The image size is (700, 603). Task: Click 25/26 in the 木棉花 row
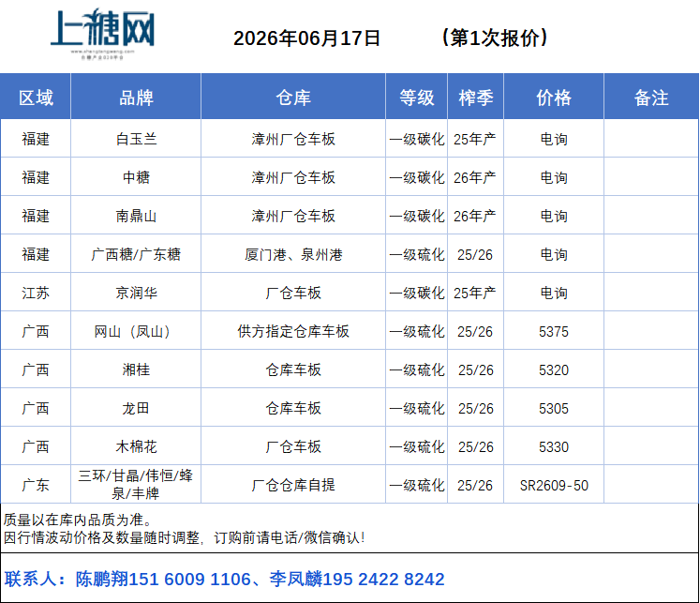[x=476, y=446]
